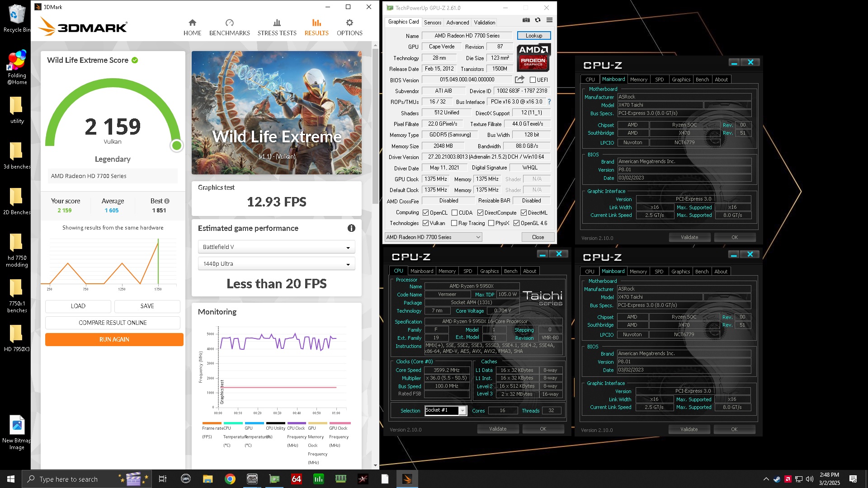The width and height of the screenshot is (868, 488).
Task: Open the Stress Tests section in 3DMark
Action: [277, 28]
